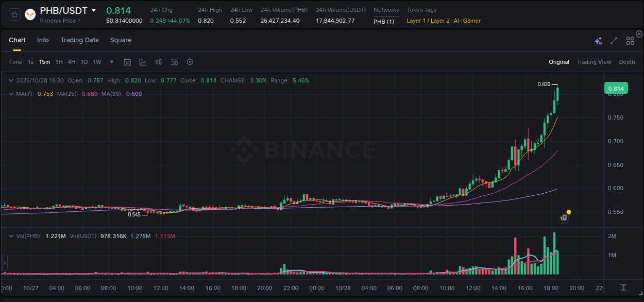
Task: Open the PHB/USDT pair dropdown
Action: tap(94, 10)
